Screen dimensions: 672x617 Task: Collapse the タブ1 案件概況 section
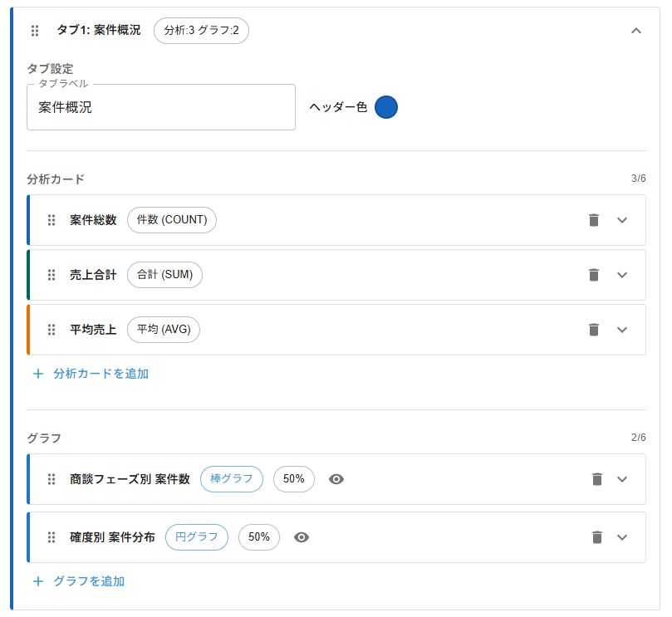point(636,31)
